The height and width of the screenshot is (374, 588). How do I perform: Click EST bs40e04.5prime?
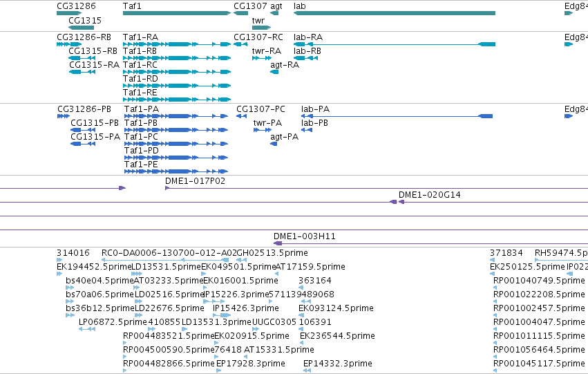(x=70, y=288)
